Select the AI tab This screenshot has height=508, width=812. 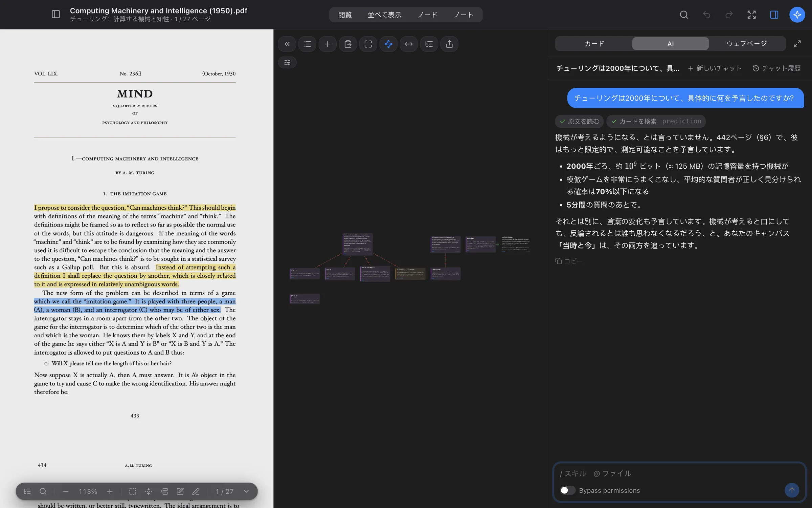tap(670, 44)
